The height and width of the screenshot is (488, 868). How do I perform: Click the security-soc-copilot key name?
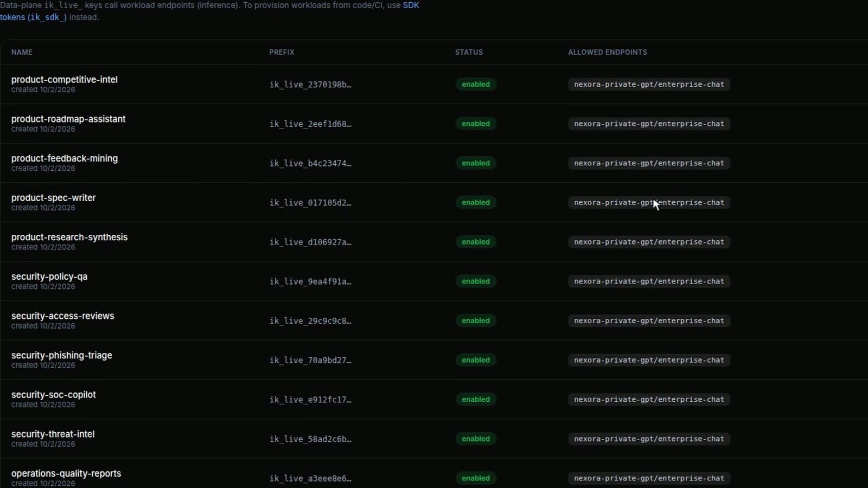pos(54,395)
